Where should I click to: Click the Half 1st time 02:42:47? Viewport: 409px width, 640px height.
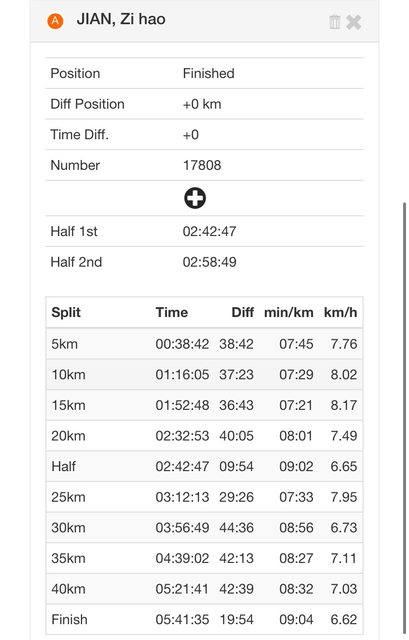tap(209, 231)
